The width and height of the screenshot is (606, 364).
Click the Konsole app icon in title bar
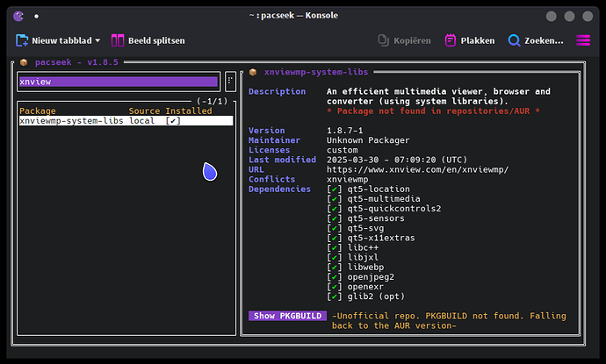point(18,16)
